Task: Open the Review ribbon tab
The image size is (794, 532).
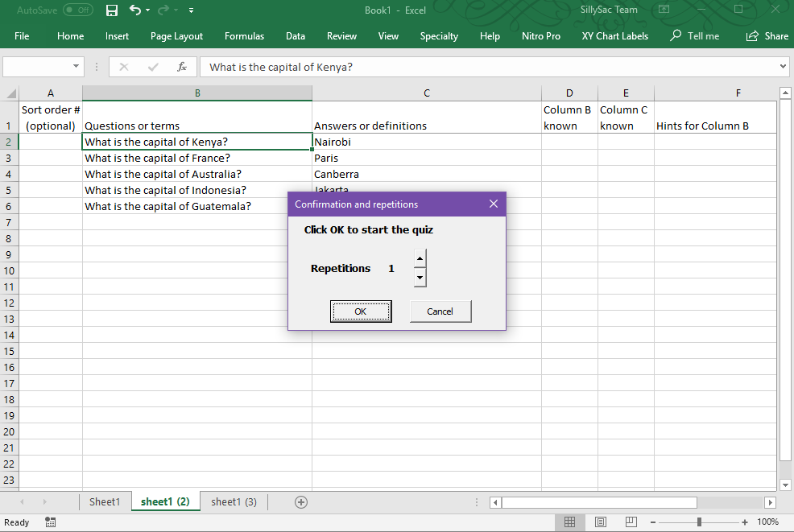Action: click(x=341, y=36)
